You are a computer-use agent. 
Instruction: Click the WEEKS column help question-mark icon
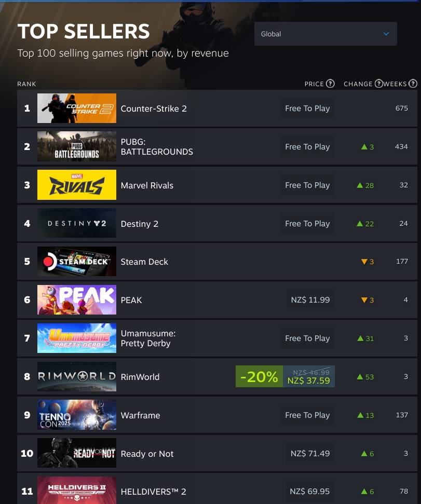(413, 84)
